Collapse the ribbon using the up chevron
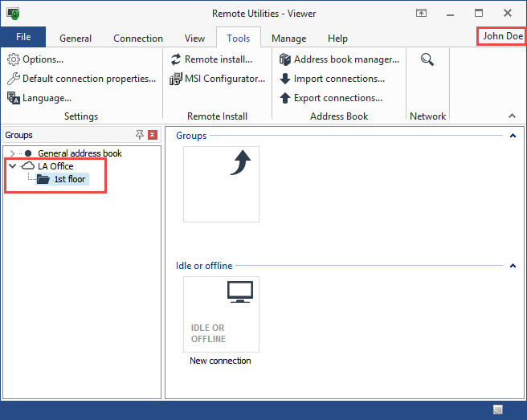The width and height of the screenshot is (527, 420). (x=512, y=116)
